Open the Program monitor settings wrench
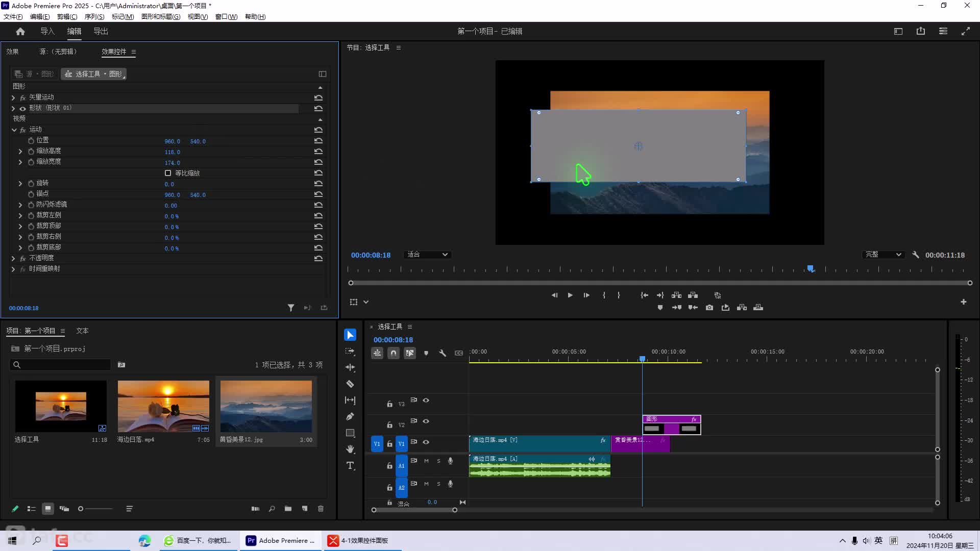This screenshot has width=980, height=551. pos(916,255)
